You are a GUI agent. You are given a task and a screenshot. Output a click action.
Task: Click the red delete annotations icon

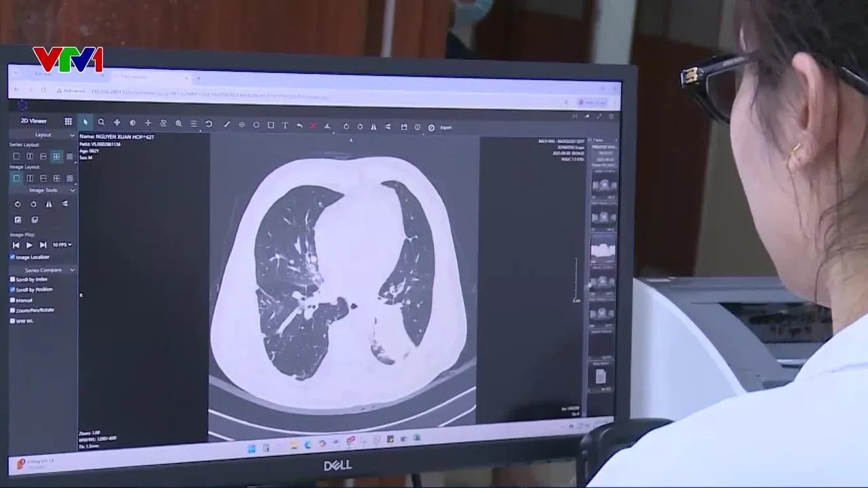point(313,126)
